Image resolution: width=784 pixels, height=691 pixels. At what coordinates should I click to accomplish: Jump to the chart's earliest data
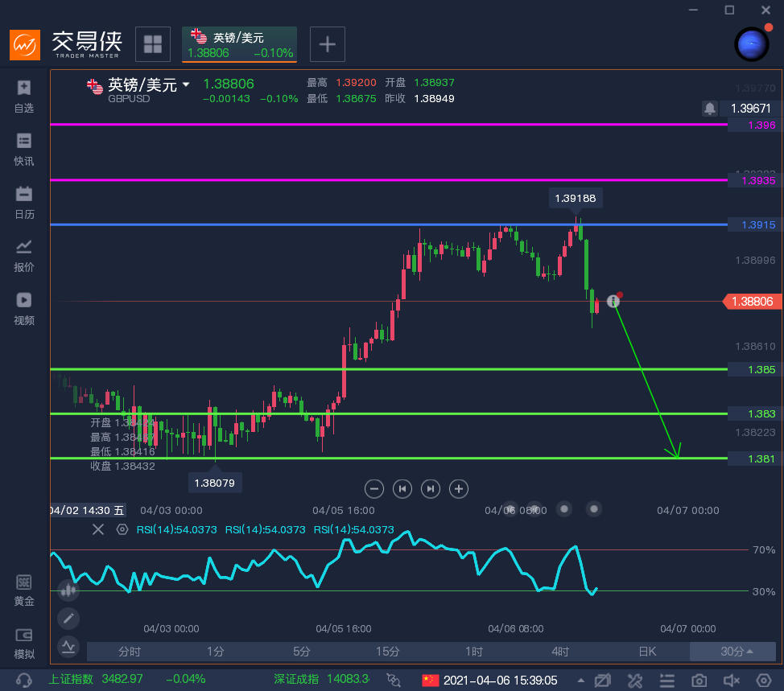(402, 488)
